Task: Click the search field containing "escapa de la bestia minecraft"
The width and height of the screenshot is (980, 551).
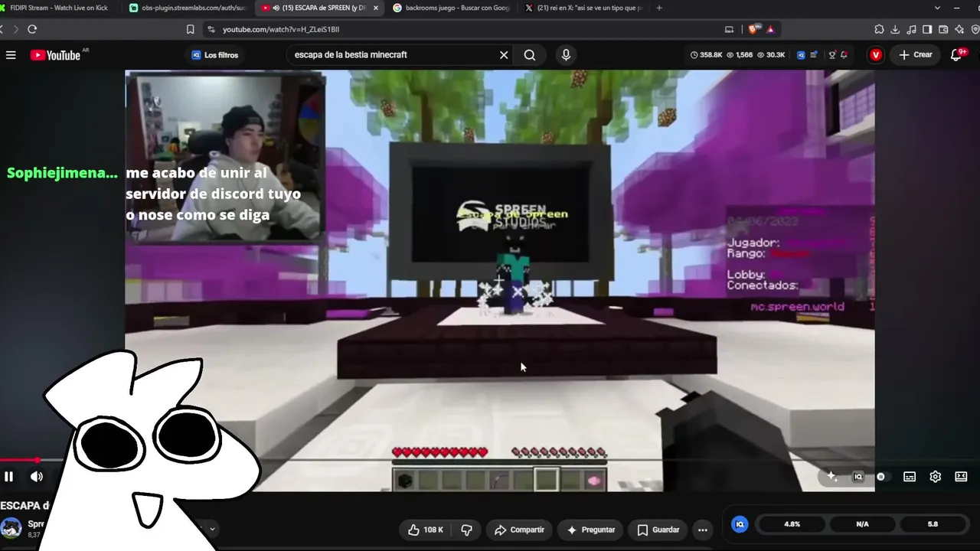Action: [393, 55]
